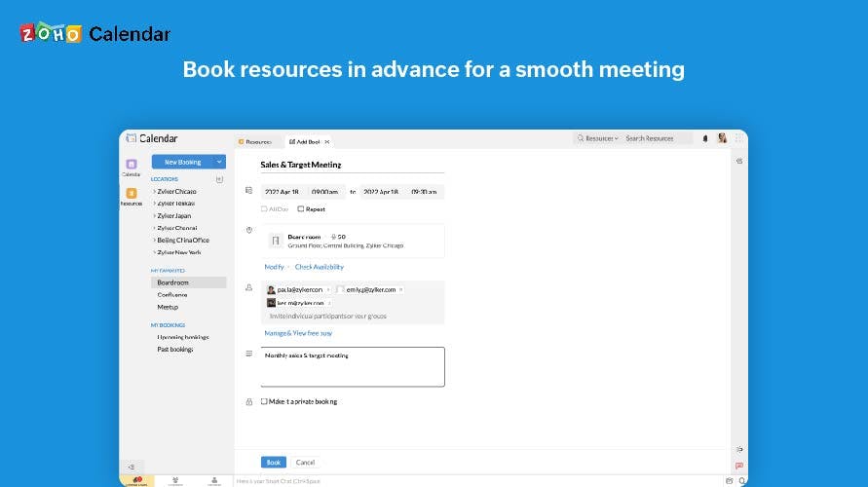Click the notifications bell icon
The height and width of the screenshot is (487, 868).
tap(704, 138)
